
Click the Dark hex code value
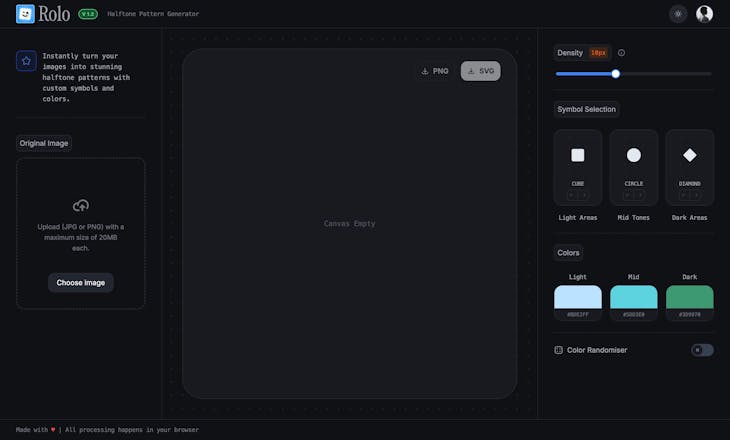(x=689, y=315)
